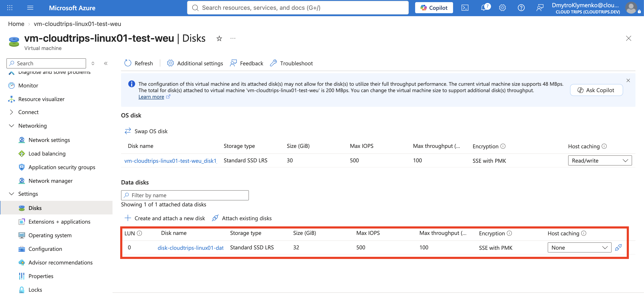Click the Max IOPS column header in the data disks table
The height and width of the screenshot is (300, 644).
coord(368,233)
